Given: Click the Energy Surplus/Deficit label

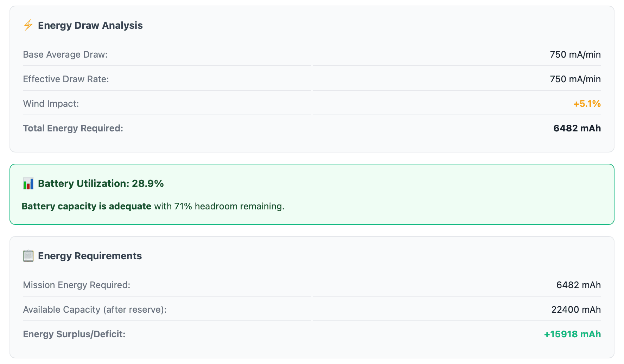Looking at the screenshot, I should pyautogui.click(x=74, y=334).
